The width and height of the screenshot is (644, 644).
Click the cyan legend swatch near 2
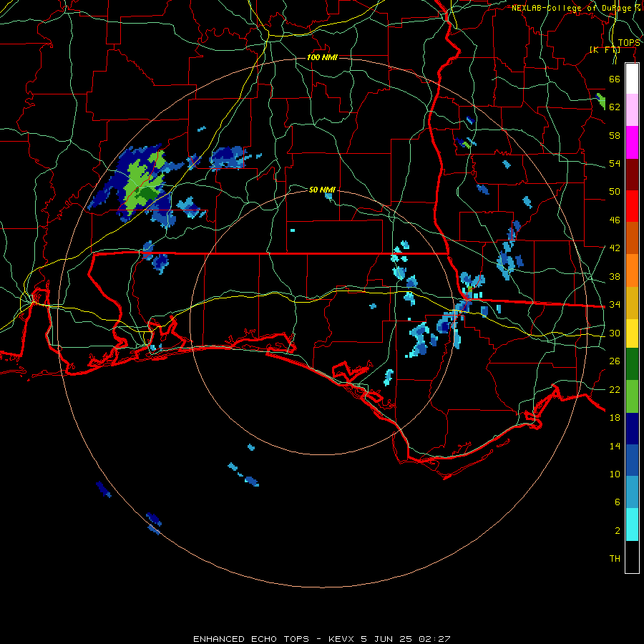click(632, 525)
